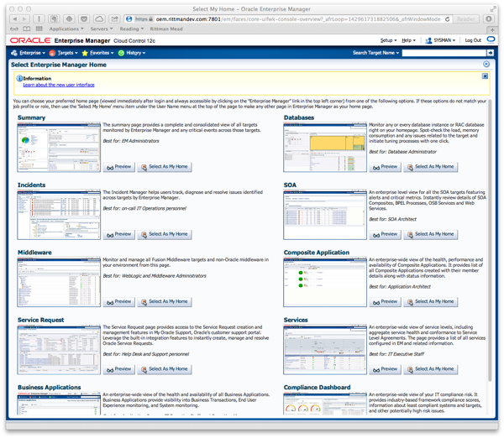Click Log Out

tap(473, 40)
